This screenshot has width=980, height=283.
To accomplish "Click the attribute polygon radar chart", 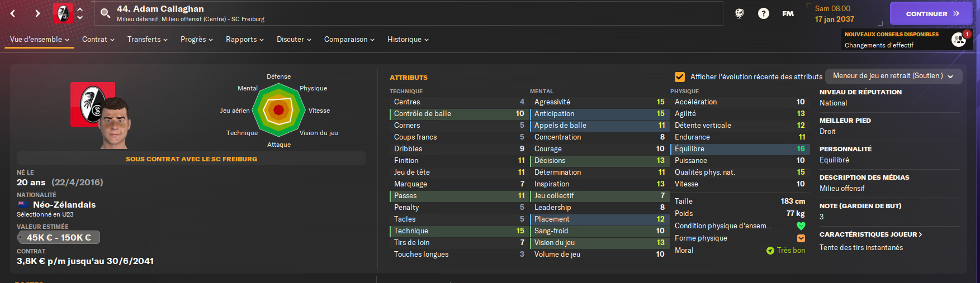I will 278,110.
